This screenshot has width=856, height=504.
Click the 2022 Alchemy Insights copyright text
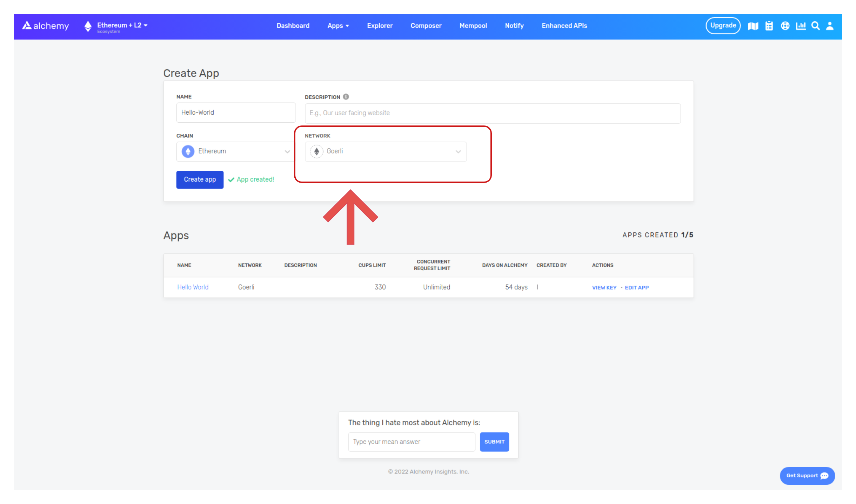[428, 472]
